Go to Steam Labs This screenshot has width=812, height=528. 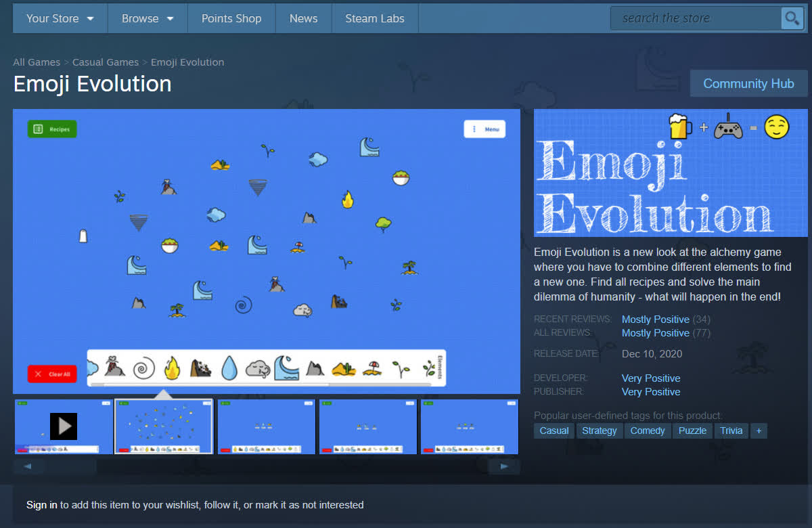click(x=375, y=18)
